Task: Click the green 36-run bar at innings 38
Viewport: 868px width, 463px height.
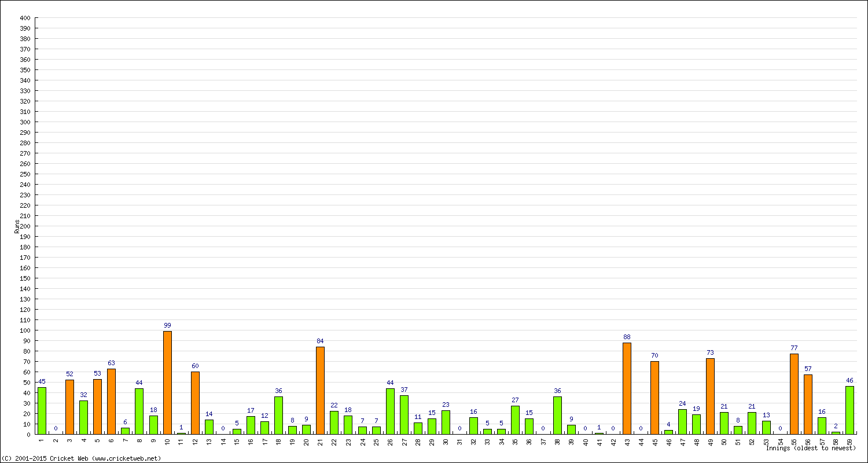Action: (x=557, y=416)
